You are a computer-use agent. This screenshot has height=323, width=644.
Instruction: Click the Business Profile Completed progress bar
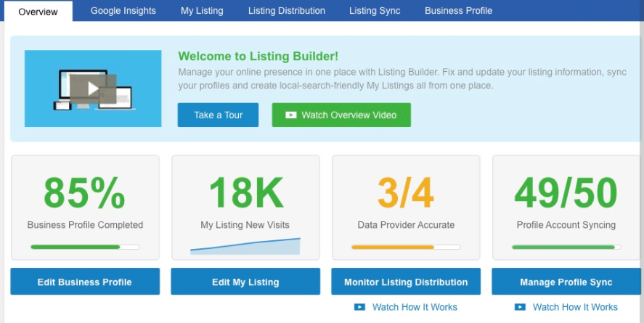coord(85,247)
